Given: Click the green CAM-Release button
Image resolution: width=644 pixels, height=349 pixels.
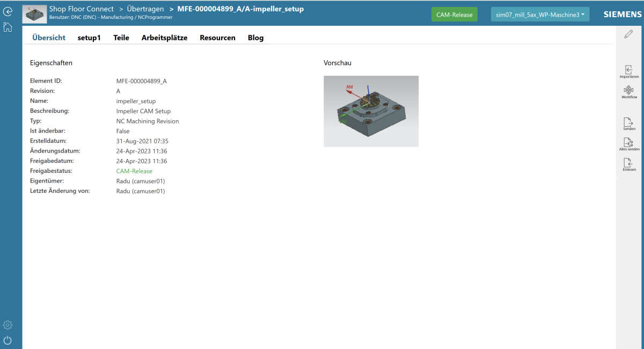Looking at the screenshot, I should coord(454,14).
